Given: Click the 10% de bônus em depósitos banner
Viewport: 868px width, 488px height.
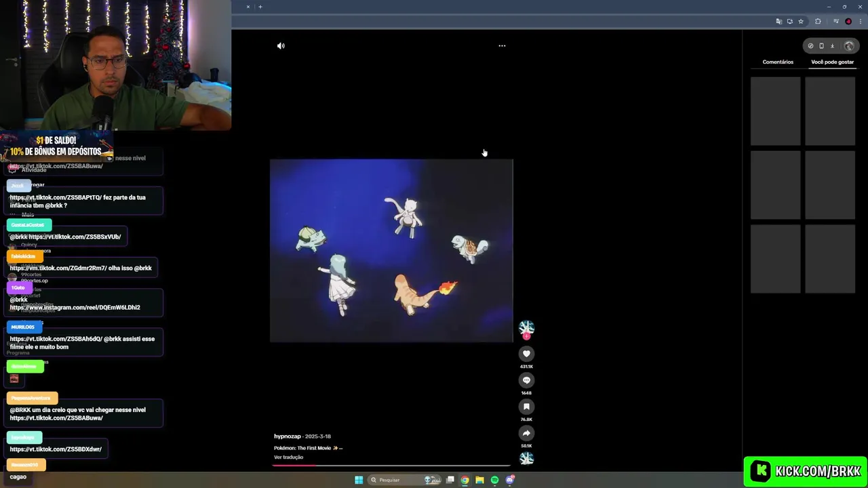Looking at the screenshot, I should coord(57,146).
